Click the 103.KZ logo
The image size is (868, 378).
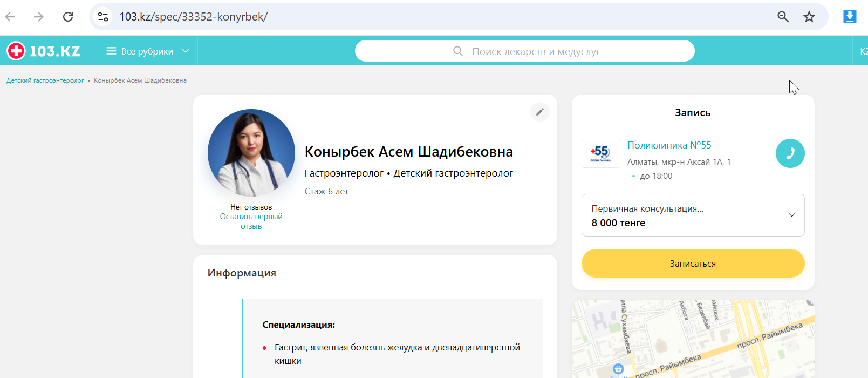(43, 51)
